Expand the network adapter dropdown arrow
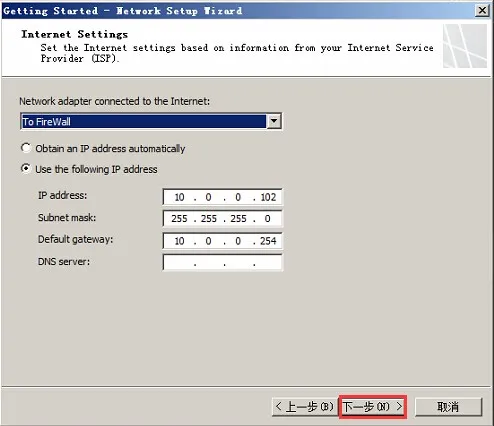This screenshot has height=426, width=494. click(x=274, y=121)
